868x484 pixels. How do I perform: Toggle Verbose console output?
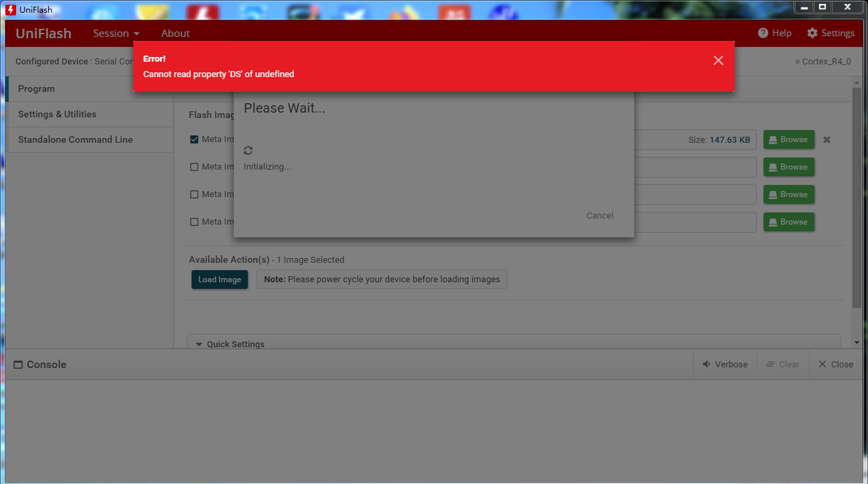[725, 365]
